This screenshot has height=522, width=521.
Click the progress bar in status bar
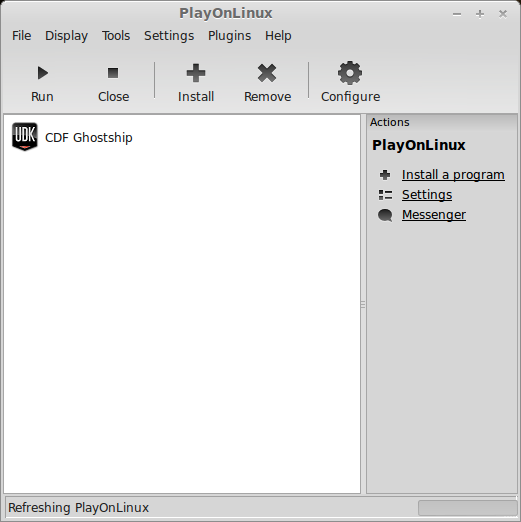pyautogui.click(x=468, y=508)
